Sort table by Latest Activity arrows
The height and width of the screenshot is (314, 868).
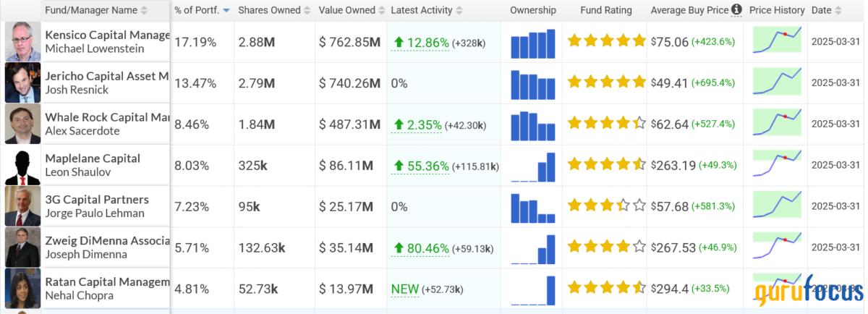(460, 10)
